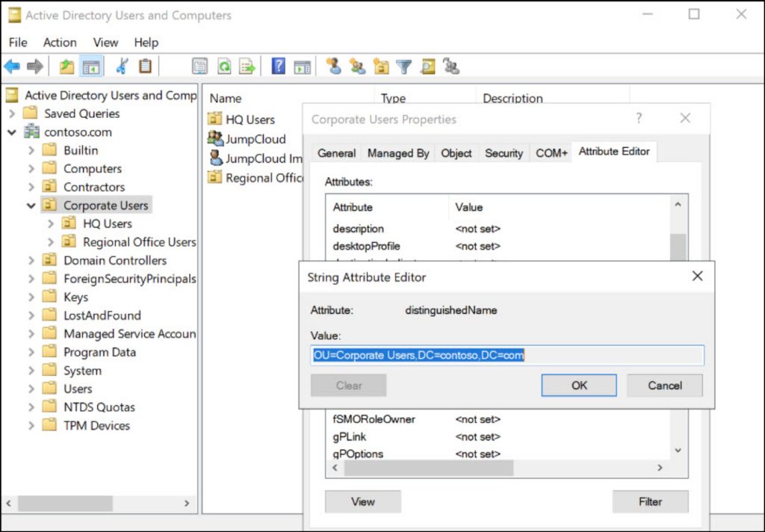Screen dimensions: 765x532
Task: Open Help via blue question mark icon
Action: [x=278, y=66]
